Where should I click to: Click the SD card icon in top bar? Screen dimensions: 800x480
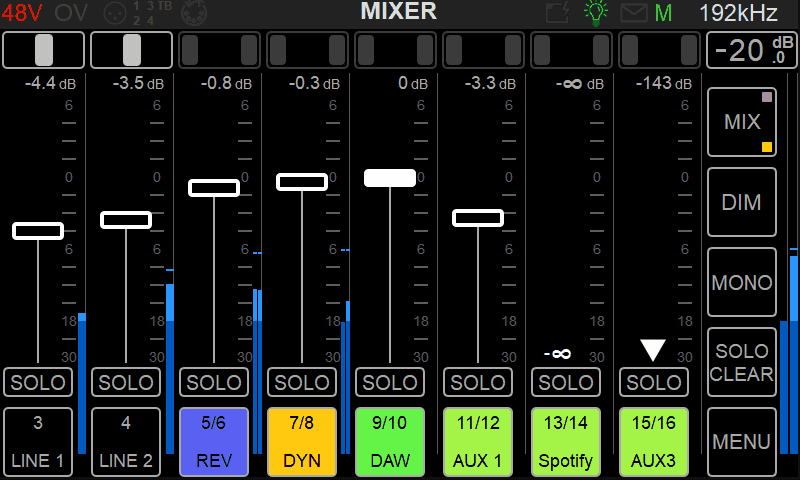point(558,13)
